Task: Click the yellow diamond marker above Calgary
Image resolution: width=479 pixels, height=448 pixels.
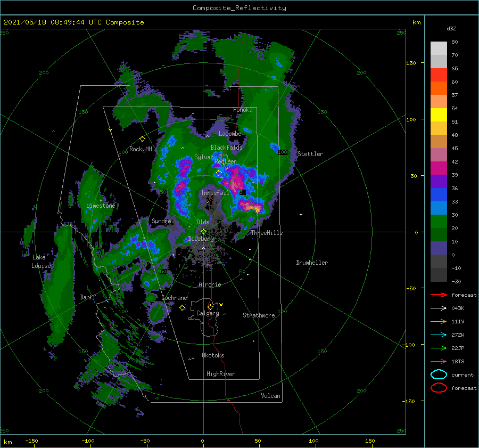Action: (210, 307)
